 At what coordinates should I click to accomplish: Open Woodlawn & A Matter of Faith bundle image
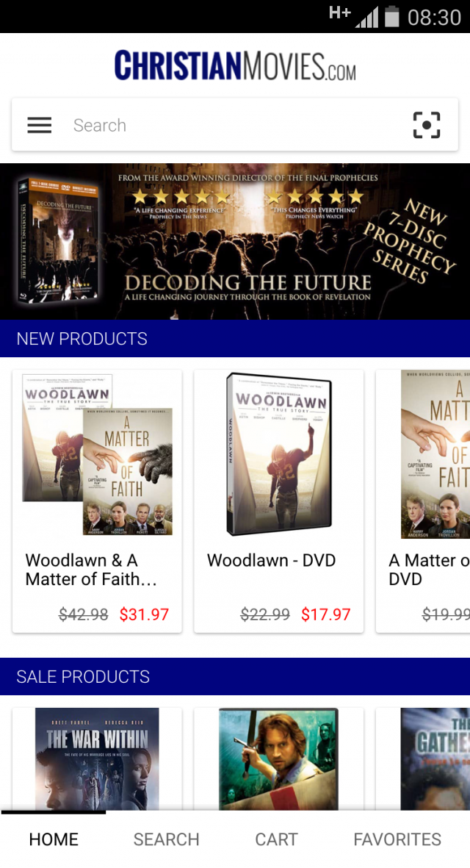tap(98, 454)
